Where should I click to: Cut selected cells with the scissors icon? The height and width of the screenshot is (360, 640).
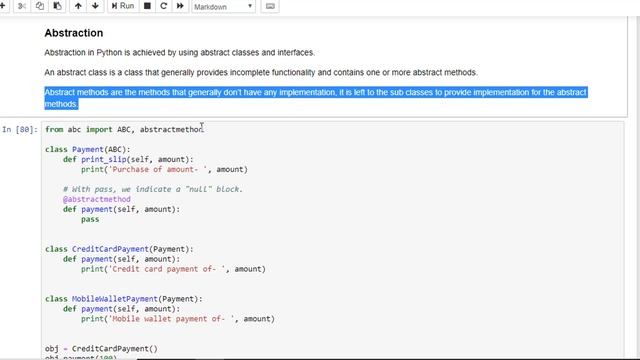22,6
